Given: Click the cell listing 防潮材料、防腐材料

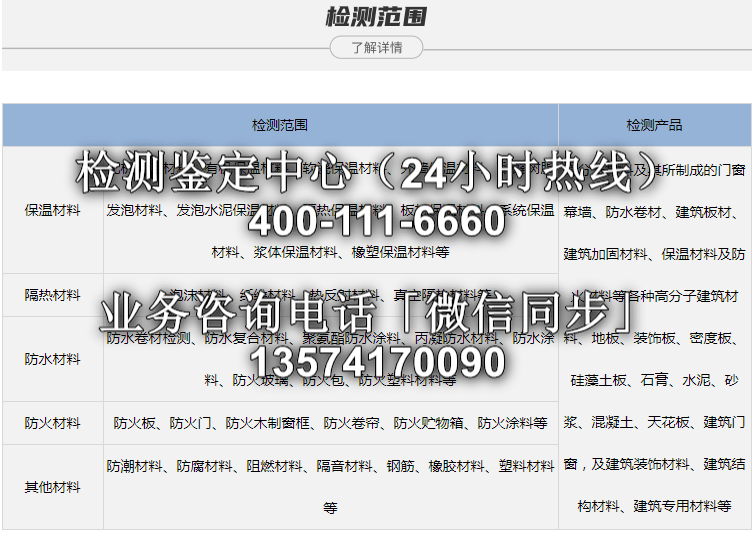Looking at the screenshot, I should click(330, 467).
